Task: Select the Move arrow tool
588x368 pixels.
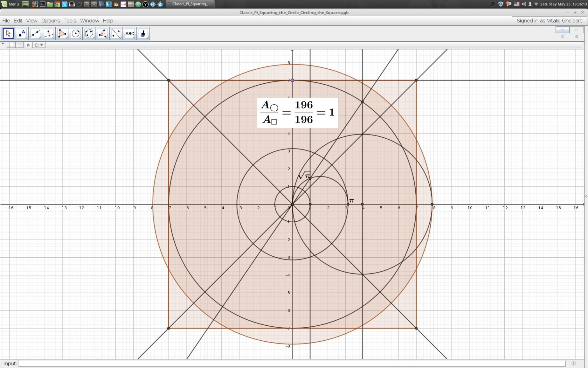Action: 8,33
